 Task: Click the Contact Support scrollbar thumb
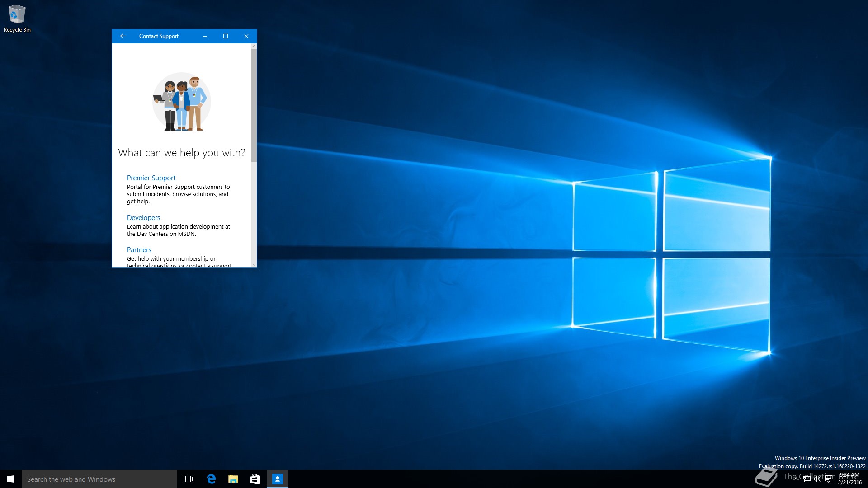254,105
